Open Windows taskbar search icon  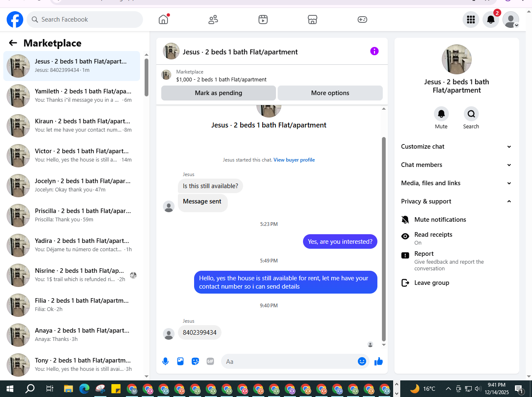pyautogui.click(x=30, y=389)
